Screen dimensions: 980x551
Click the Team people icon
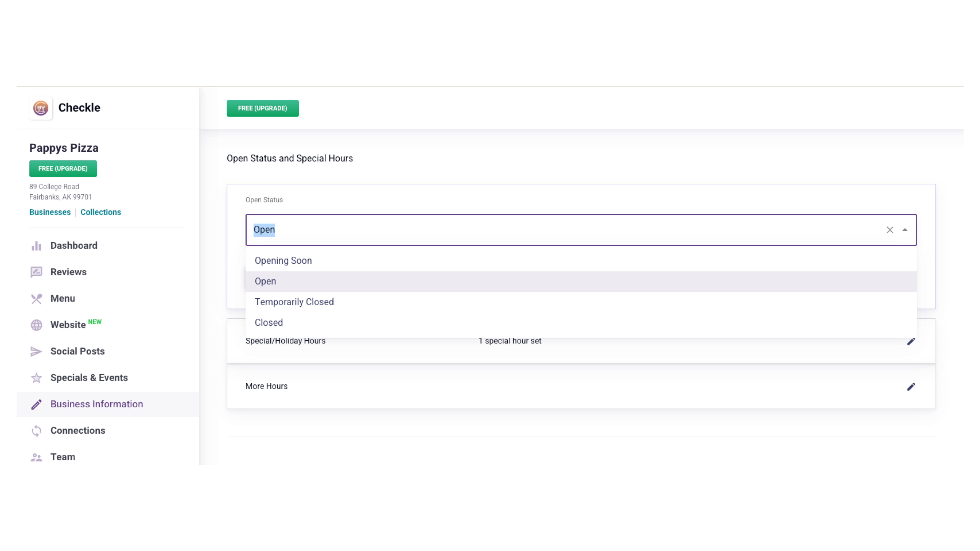tap(37, 457)
